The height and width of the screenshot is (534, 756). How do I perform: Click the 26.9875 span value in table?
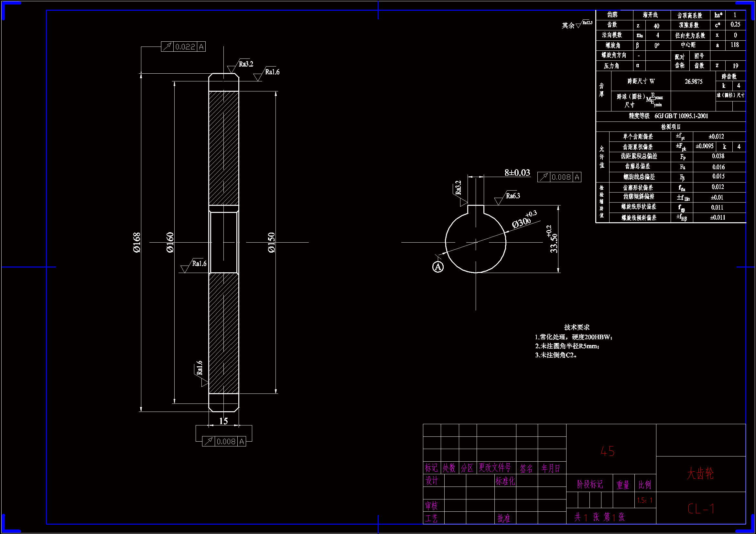[694, 81]
